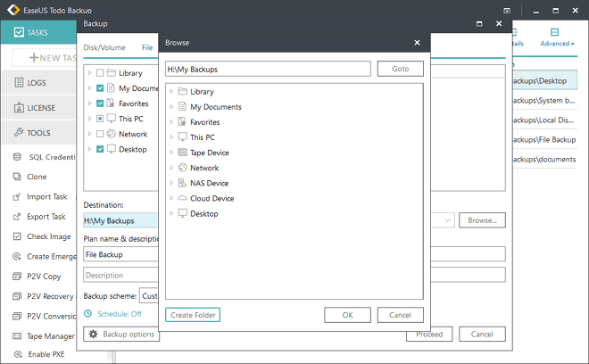Image resolution: width=589 pixels, height=364 pixels.
Task: Select Network in the Browse tree
Action: point(204,168)
